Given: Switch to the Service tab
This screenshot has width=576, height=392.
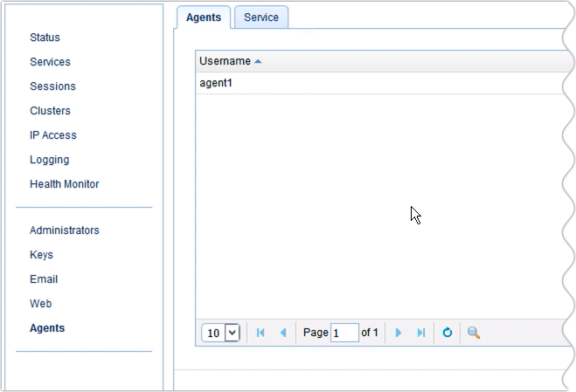Looking at the screenshot, I should (261, 17).
